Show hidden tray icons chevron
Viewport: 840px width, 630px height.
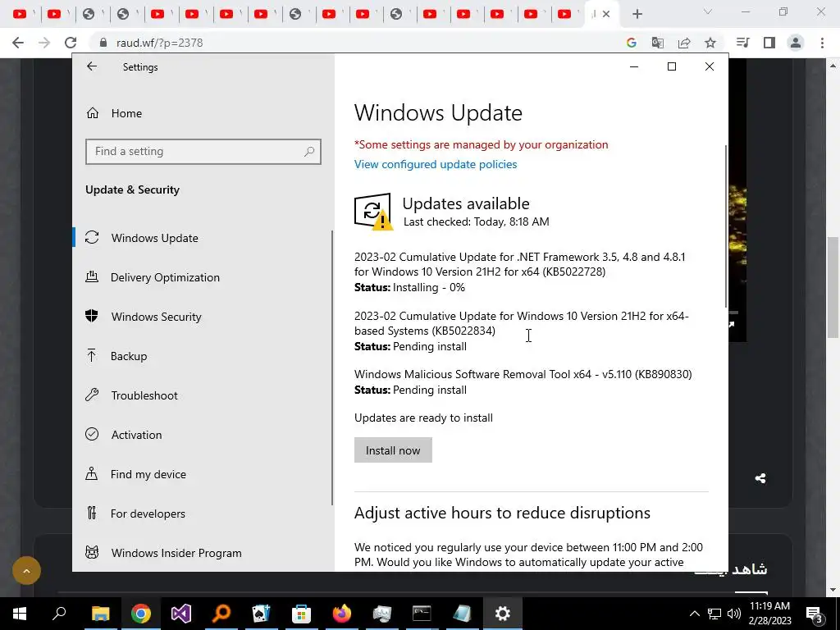click(694, 614)
